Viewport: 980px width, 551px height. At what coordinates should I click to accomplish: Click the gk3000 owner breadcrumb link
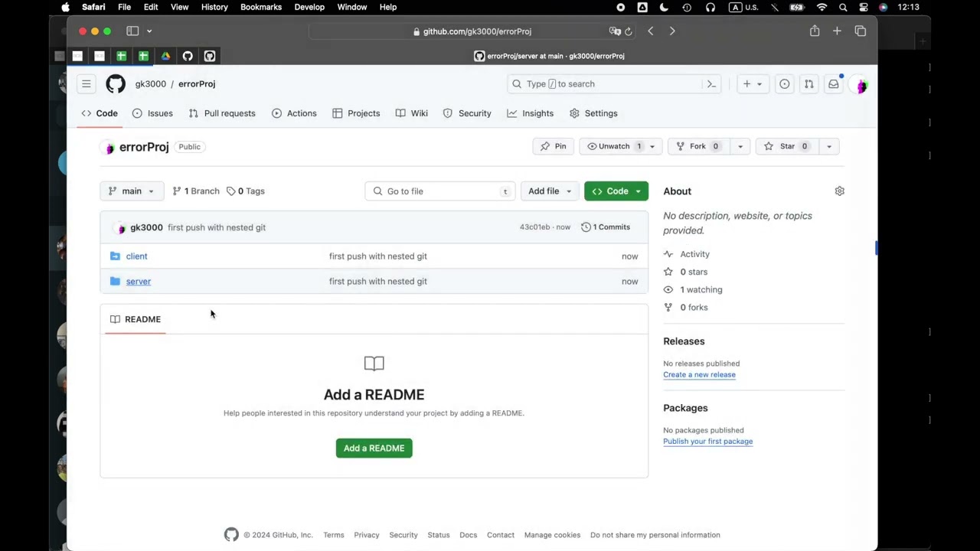150,84
